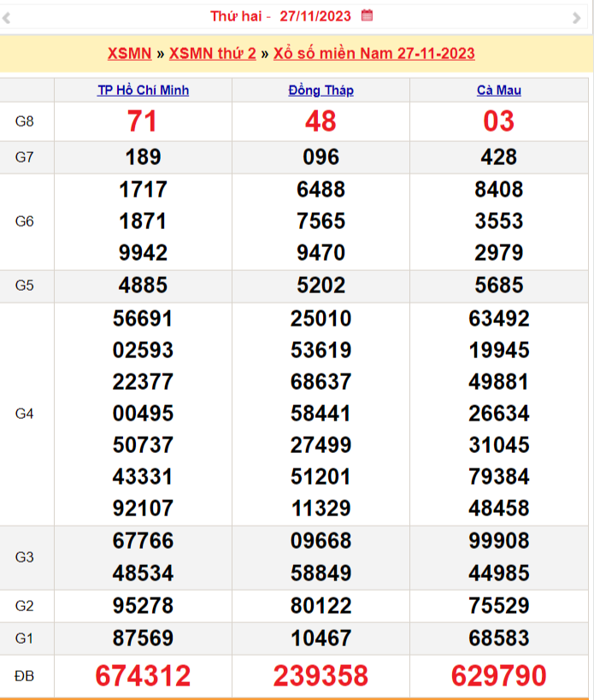Select TP Hồ Chí Minh special prize 674312
This screenshot has width=594, height=700.
[x=143, y=676]
